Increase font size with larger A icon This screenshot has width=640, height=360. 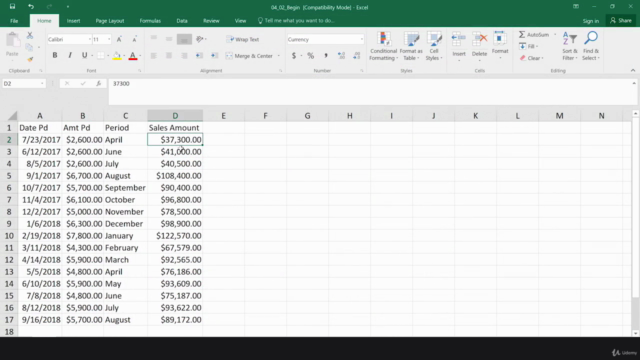[119, 39]
